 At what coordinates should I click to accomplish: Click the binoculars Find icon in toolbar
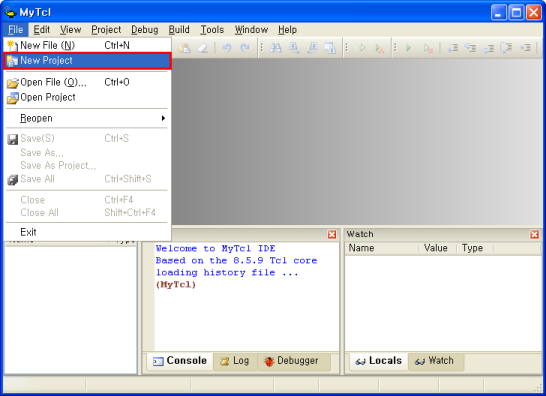point(276,48)
